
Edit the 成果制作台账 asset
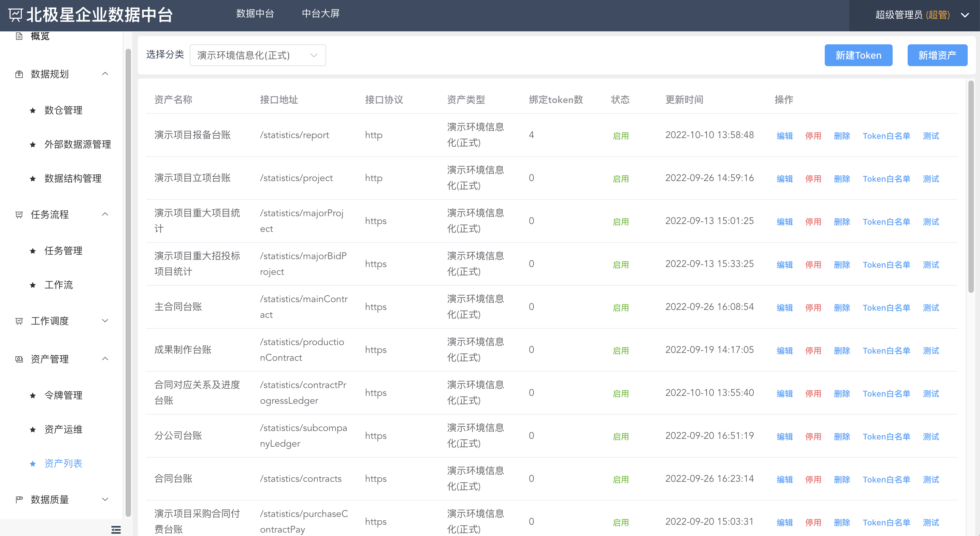click(x=784, y=351)
